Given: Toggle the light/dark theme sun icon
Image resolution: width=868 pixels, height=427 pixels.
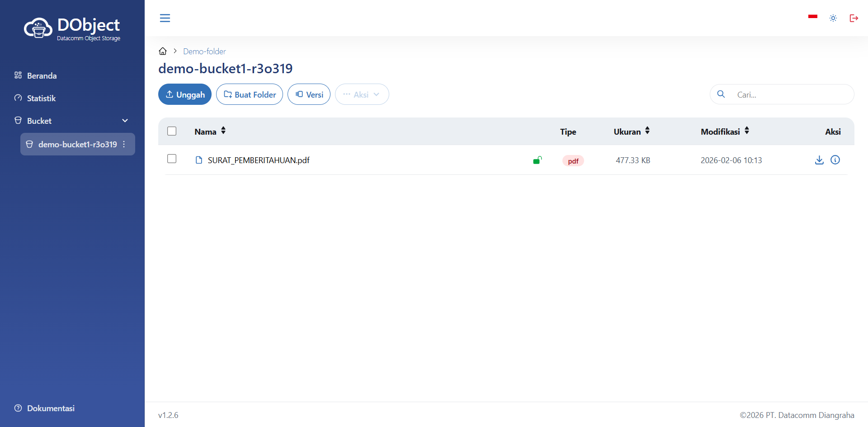Looking at the screenshot, I should [x=833, y=18].
